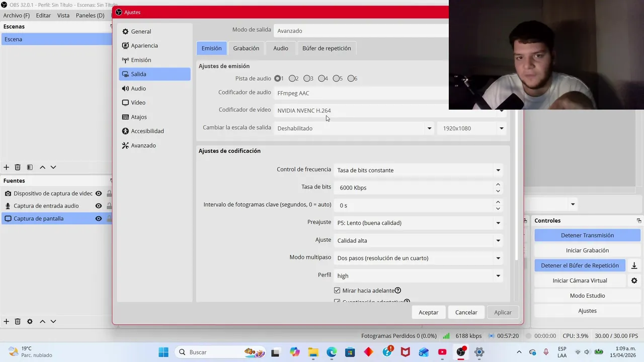644x362 pixels.
Task: Delete the selected scene with the trash icon
Action: click(18, 167)
